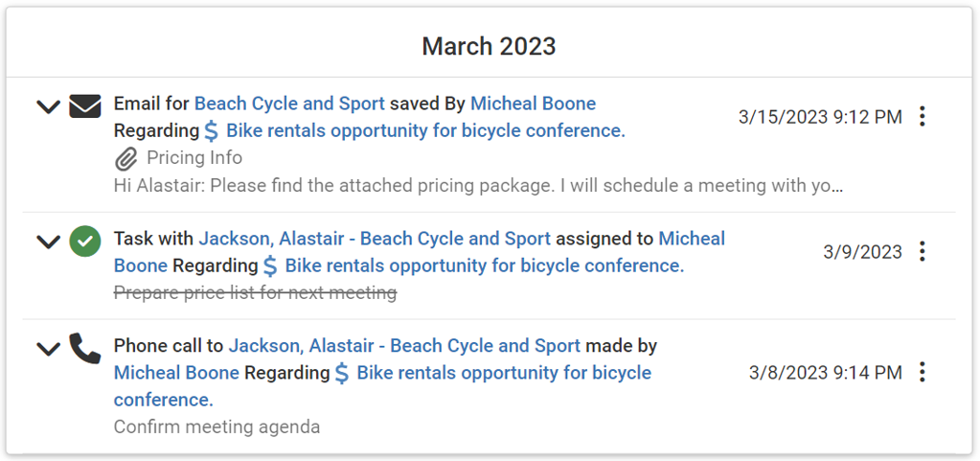Click the struck-through 'Prepare price list' task text
980x461 pixels.
click(x=255, y=292)
